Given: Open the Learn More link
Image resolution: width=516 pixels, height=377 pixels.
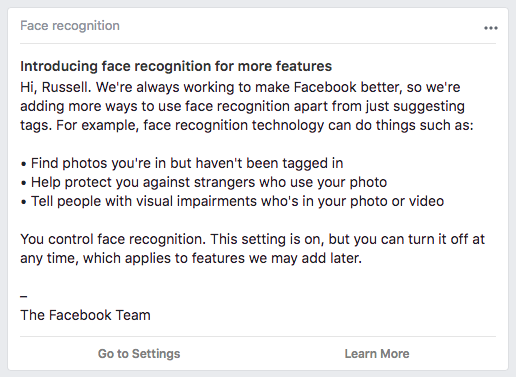Looking at the screenshot, I should click(x=377, y=354).
